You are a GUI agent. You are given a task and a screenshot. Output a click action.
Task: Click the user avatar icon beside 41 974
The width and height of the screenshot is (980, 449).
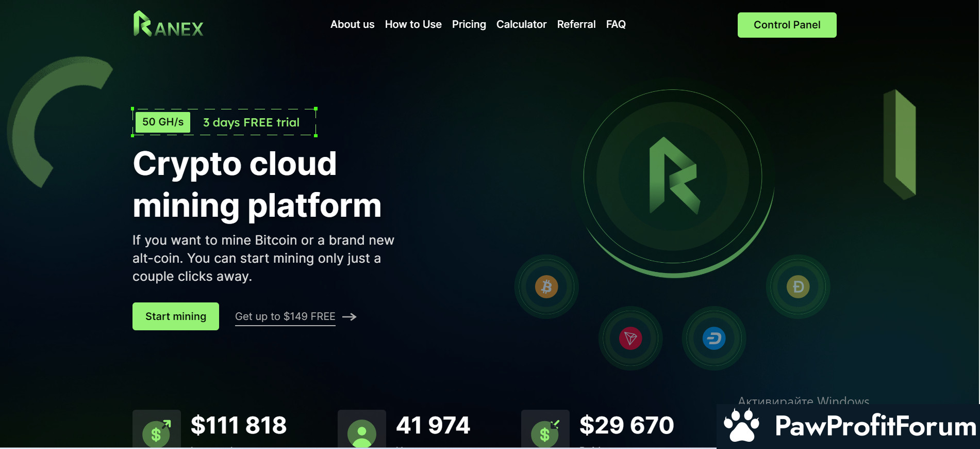pyautogui.click(x=362, y=431)
